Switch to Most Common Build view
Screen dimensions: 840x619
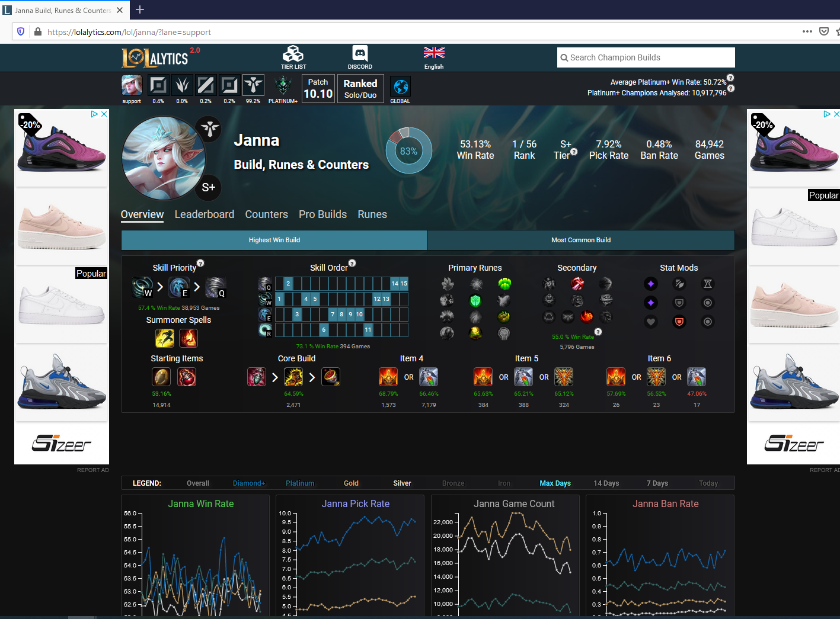tap(580, 240)
